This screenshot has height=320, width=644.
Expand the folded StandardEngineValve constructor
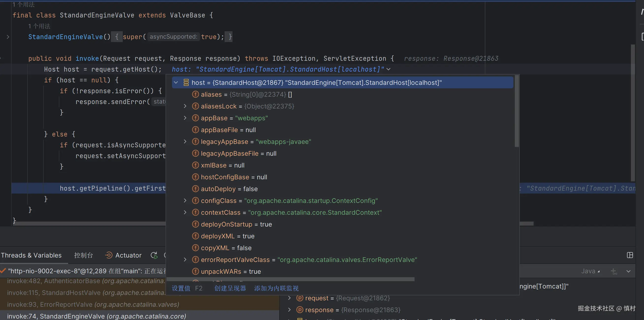tap(8, 37)
